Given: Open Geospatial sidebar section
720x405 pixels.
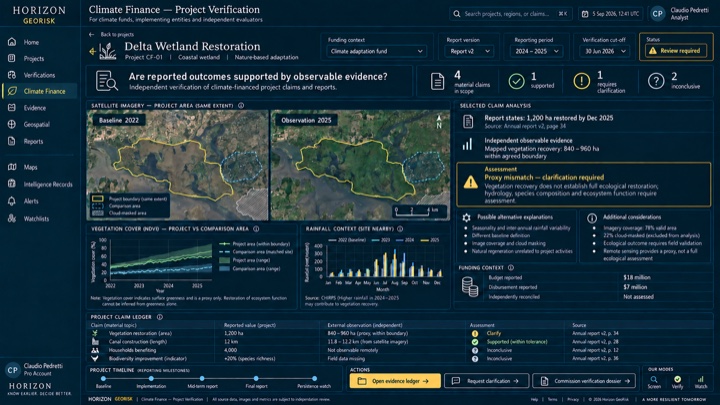Looking at the screenshot, I should click(39, 124).
